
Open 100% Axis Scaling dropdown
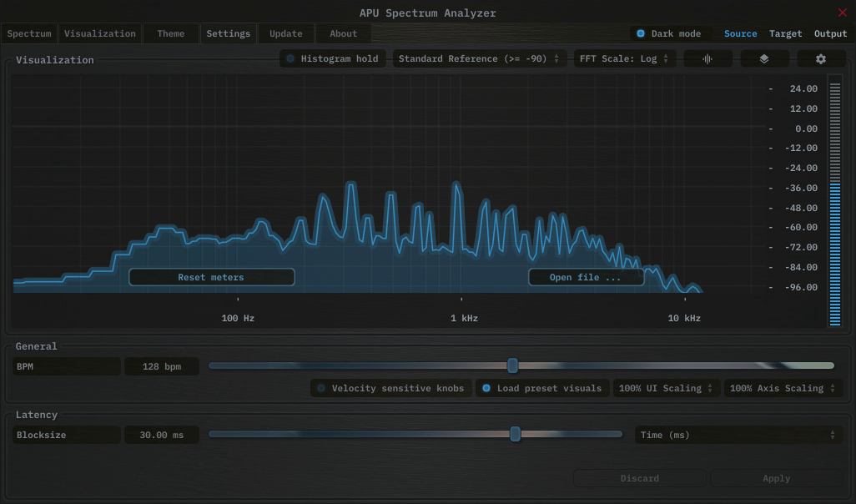point(783,389)
